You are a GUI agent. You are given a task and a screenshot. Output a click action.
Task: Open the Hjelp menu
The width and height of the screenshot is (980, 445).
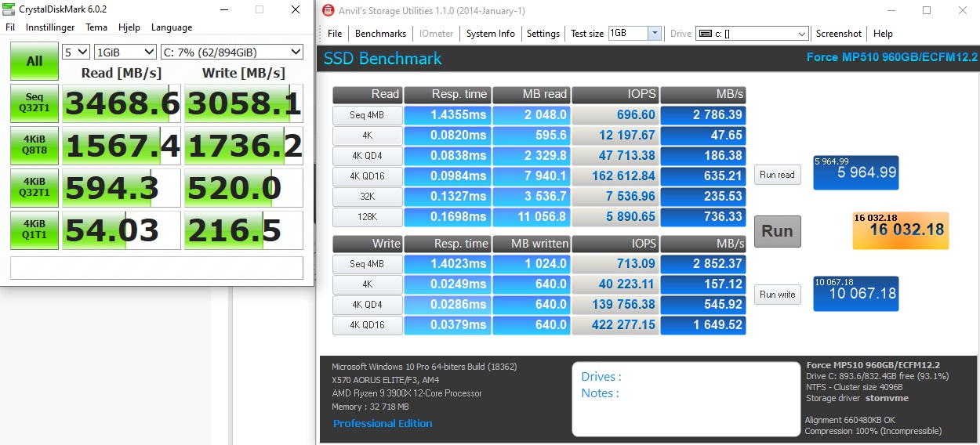coord(129,27)
